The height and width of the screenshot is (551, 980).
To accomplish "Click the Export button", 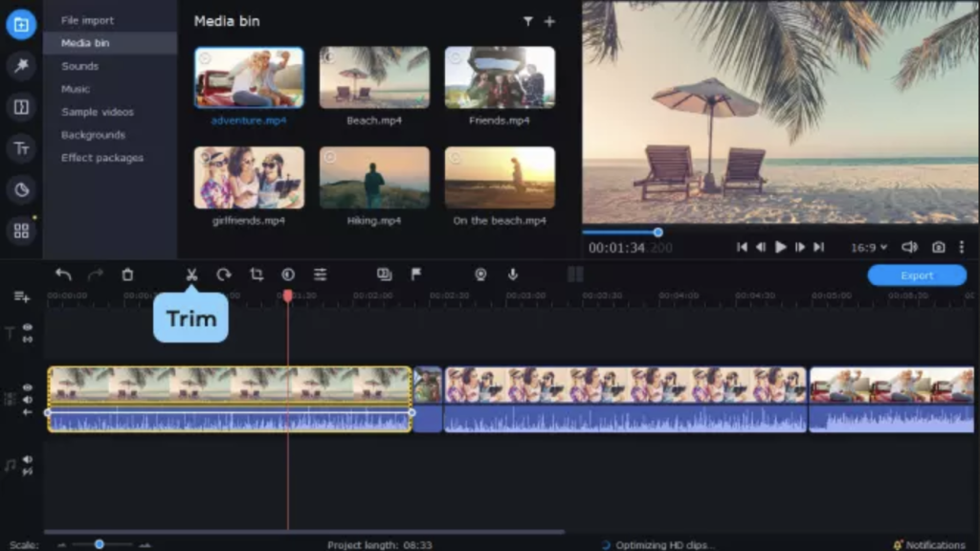I will click(x=917, y=275).
